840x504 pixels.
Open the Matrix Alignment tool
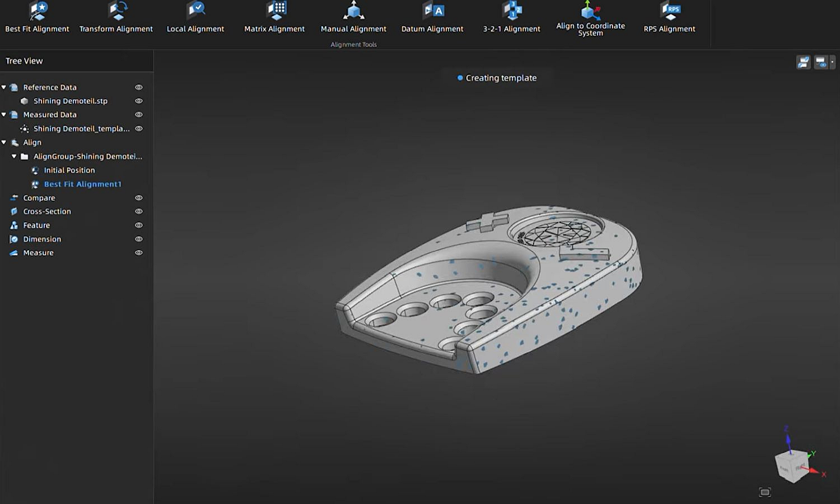coord(274,17)
